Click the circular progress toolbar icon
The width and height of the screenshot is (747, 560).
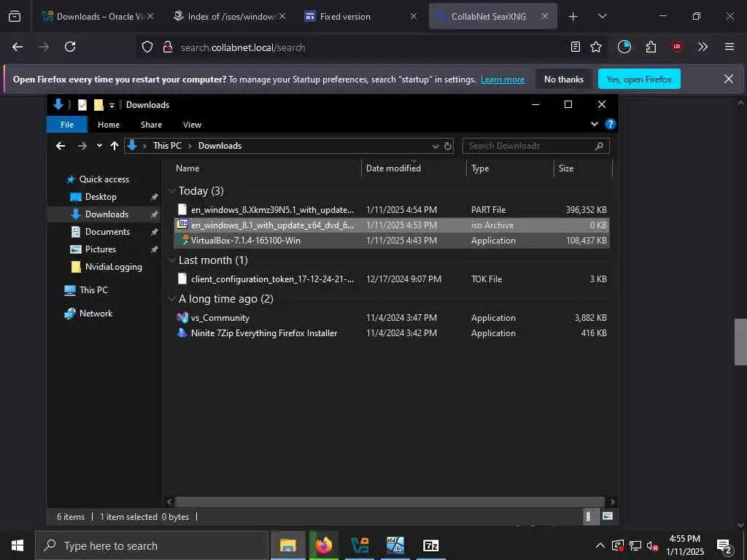tap(624, 47)
